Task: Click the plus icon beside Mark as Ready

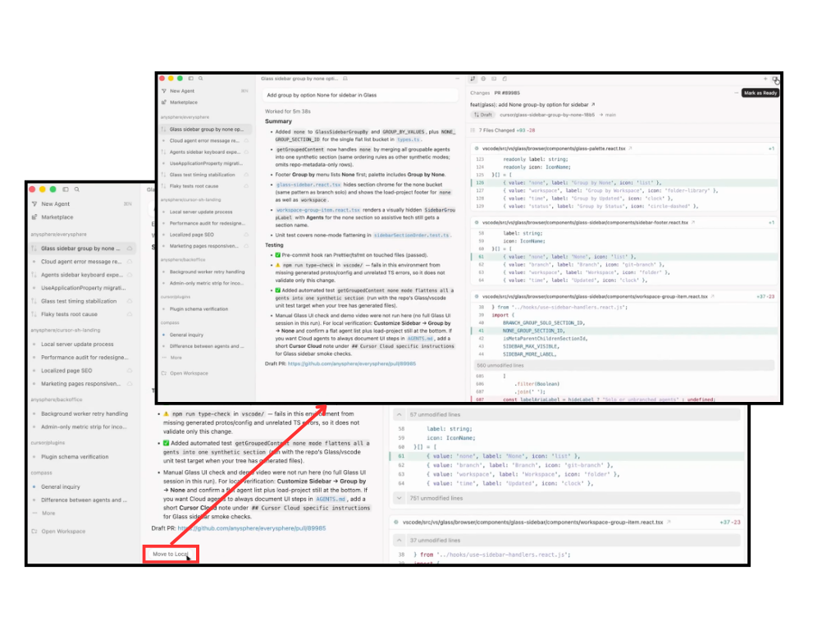Action: pos(765,80)
